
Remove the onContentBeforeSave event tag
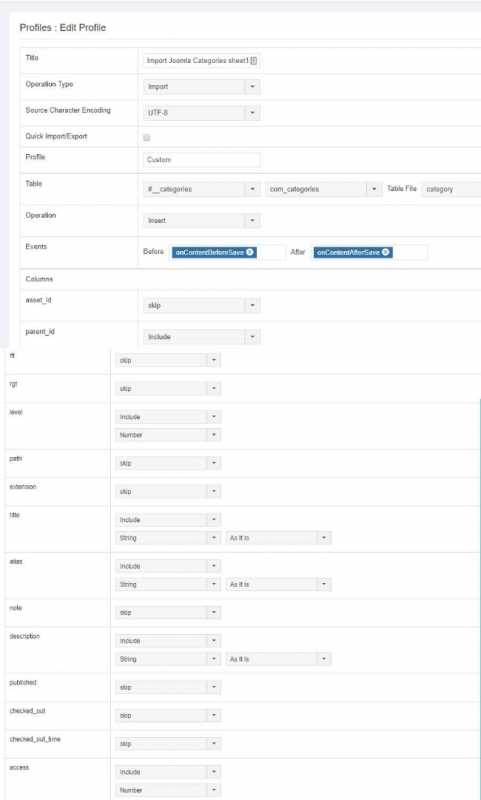tap(250, 252)
